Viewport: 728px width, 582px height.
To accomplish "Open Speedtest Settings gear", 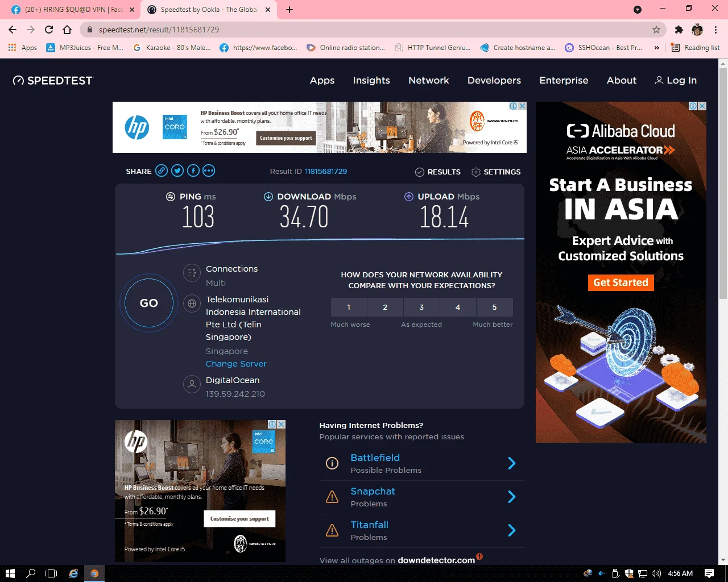I will 496,172.
